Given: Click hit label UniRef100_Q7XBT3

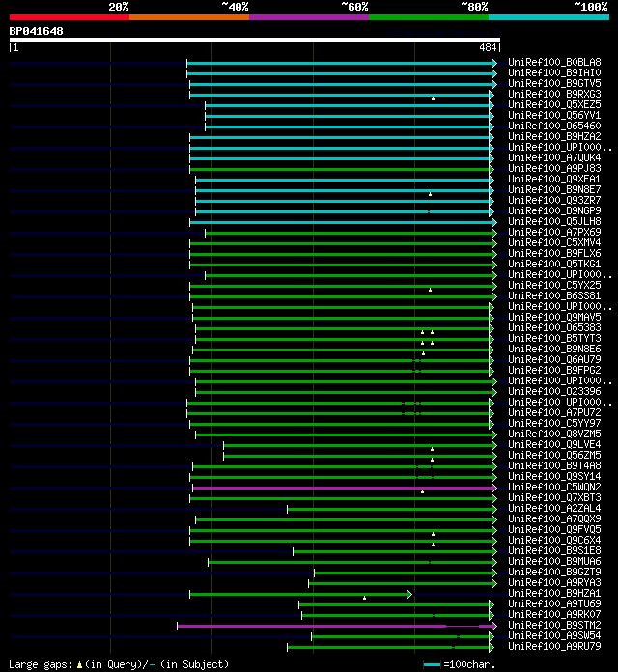Looking at the screenshot, I should click(x=554, y=497).
